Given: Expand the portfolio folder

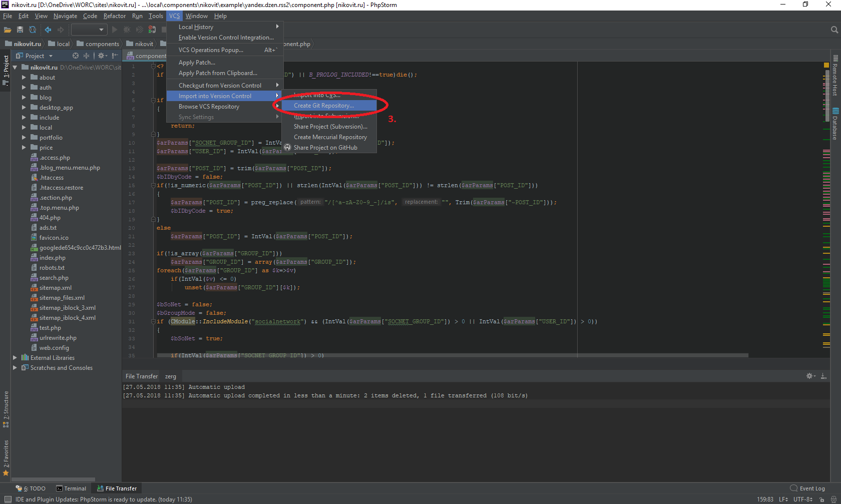Looking at the screenshot, I should click(x=24, y=138).
